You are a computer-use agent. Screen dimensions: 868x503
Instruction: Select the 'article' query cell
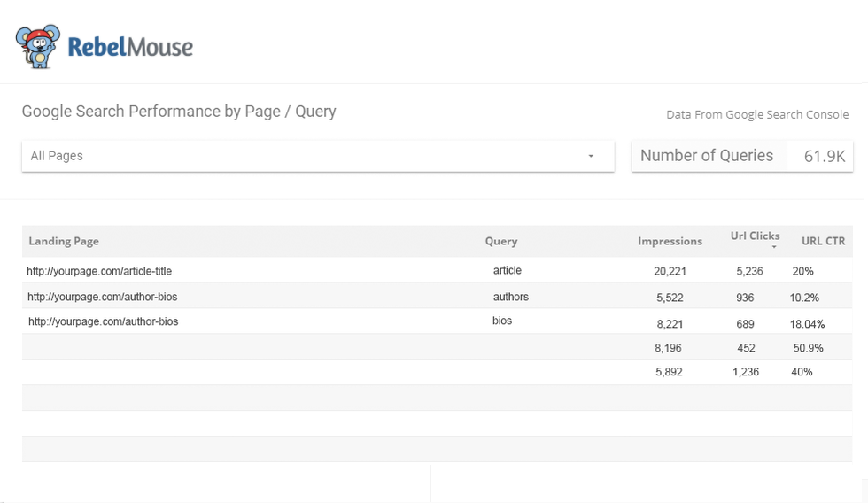(508, 270)
